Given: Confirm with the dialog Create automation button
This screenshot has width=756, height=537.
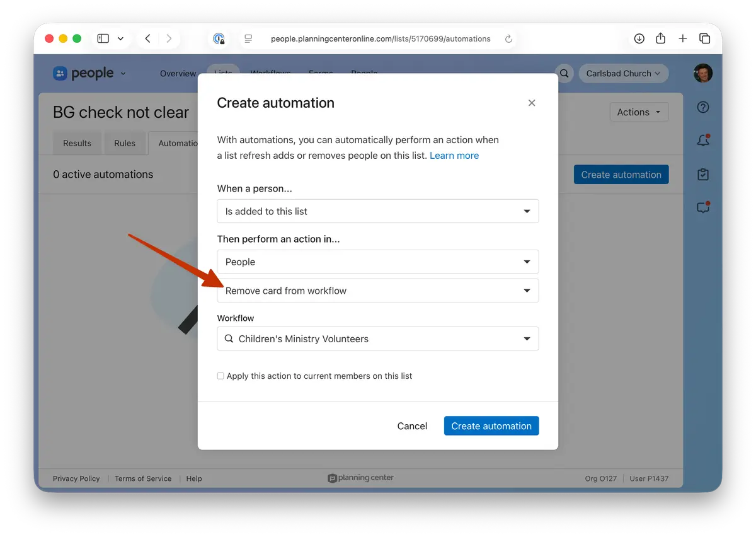Looking at the screenshot, I should pos(491,426).
